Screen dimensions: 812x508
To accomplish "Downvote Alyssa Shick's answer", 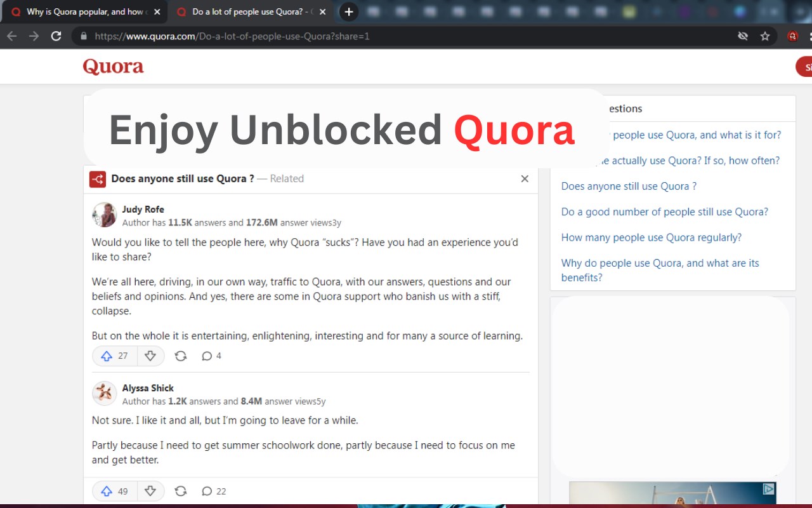I will coord(150,491).
